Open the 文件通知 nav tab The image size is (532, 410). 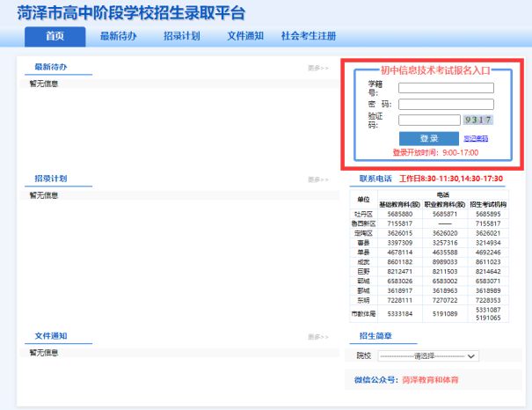point(245,36)
